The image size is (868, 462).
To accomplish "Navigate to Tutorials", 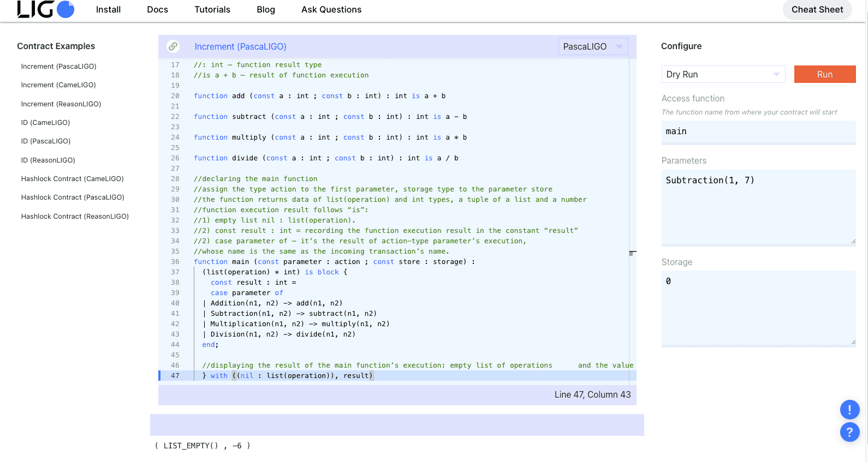I will pyautogui.click(x=212, y=10).
